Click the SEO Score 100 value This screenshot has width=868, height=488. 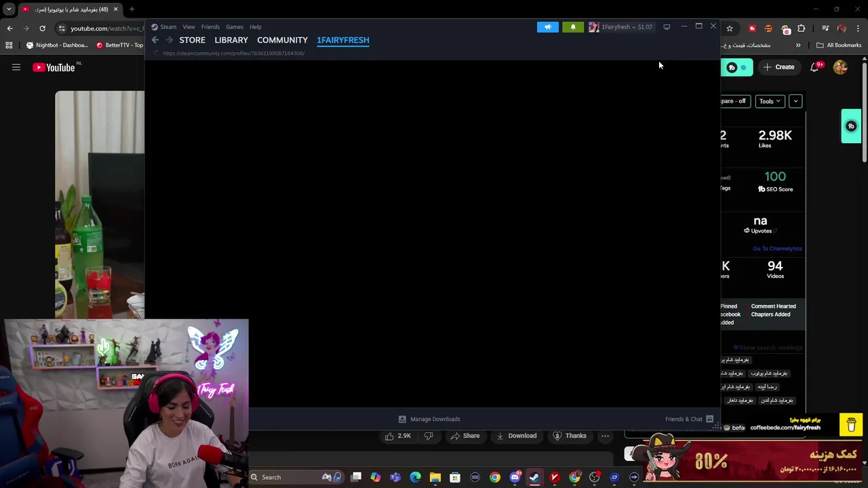coord(775,177)
